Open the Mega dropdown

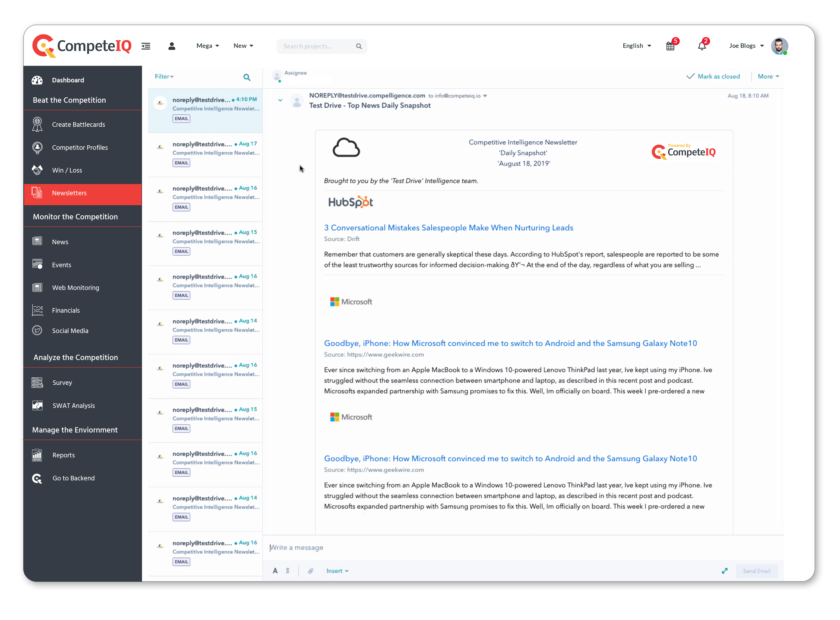tap(208, 46)
